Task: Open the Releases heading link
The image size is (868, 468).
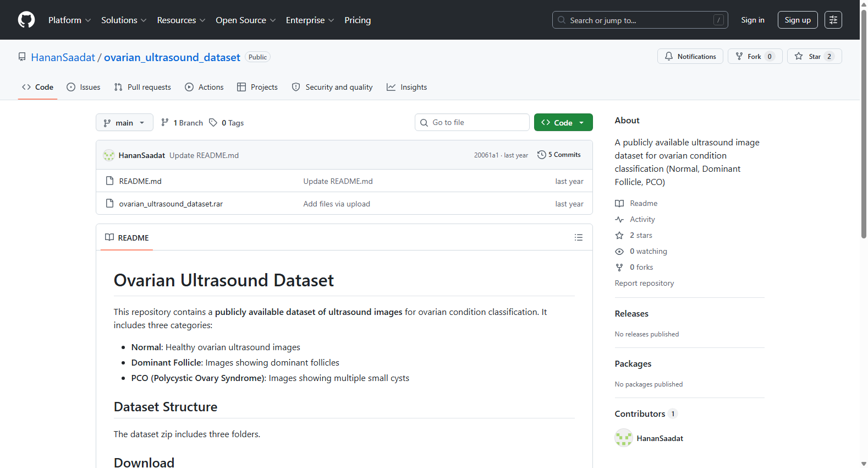Action: coord(631,314)
